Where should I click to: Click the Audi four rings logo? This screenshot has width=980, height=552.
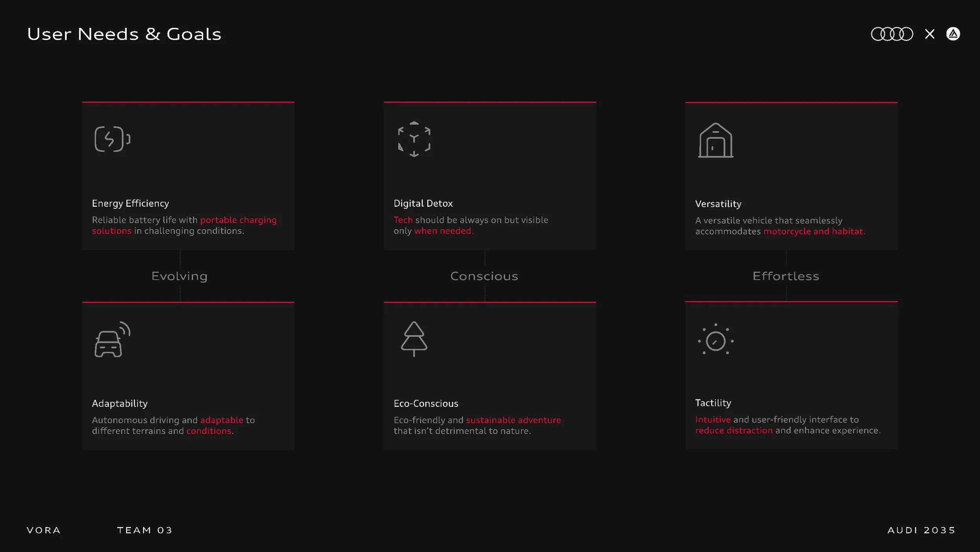click(x=892, y=34)
